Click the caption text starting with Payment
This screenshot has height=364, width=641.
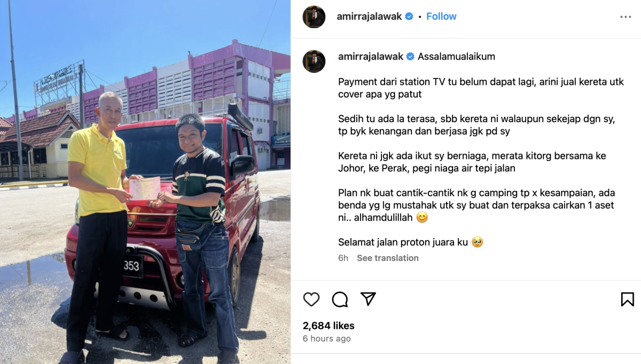(481, 88)
